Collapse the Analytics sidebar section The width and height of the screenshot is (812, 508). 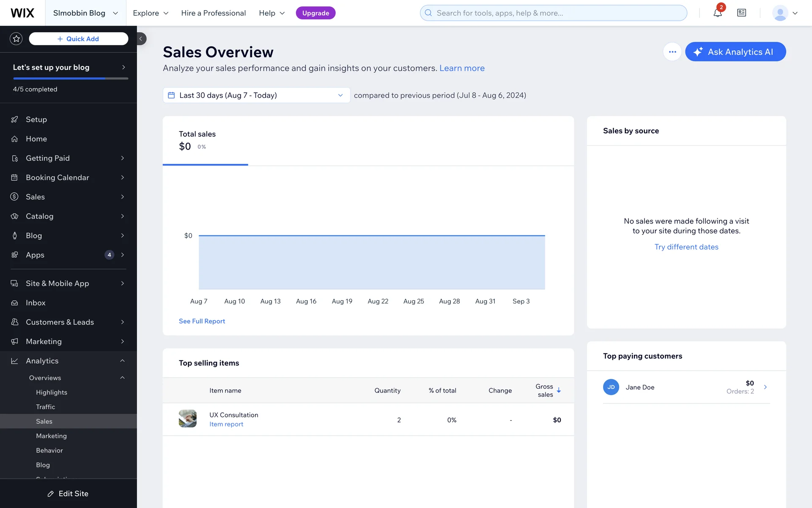(x=122, y=361)
